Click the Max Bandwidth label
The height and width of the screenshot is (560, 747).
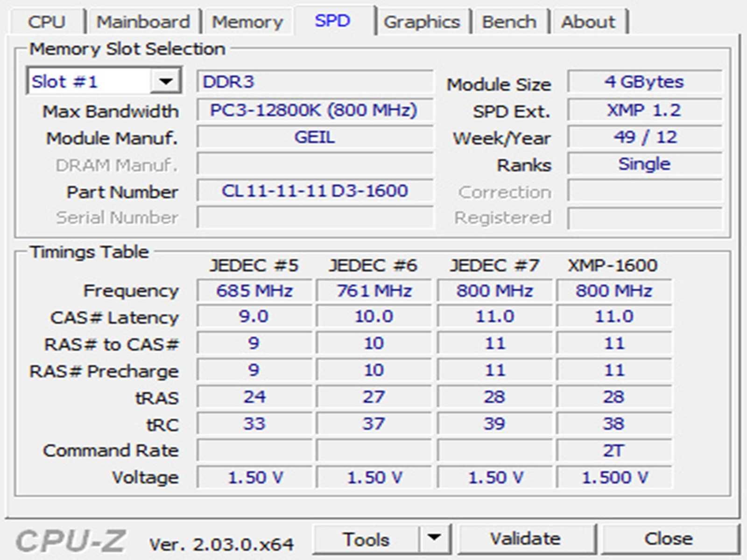(111, 111)
